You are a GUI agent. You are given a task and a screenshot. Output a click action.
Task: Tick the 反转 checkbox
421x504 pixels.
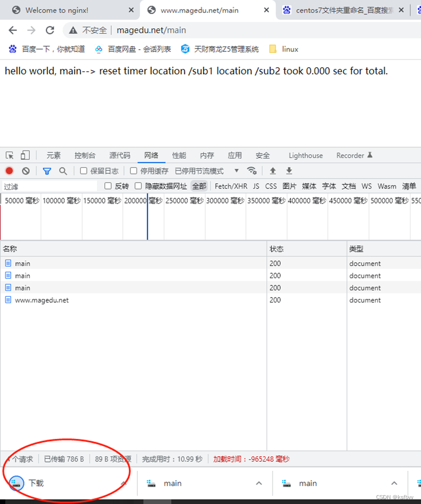[108, 186]
